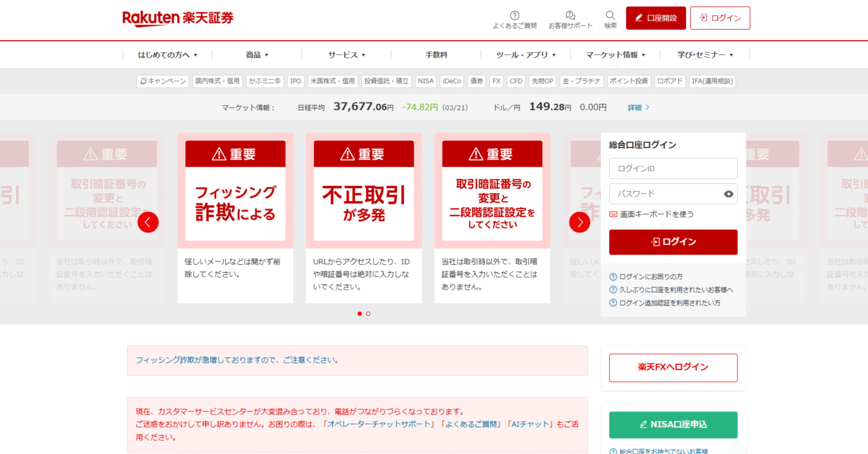868x454 pixels.
Task: Open the ロボアド tag
Action: [x=670, y=81]
